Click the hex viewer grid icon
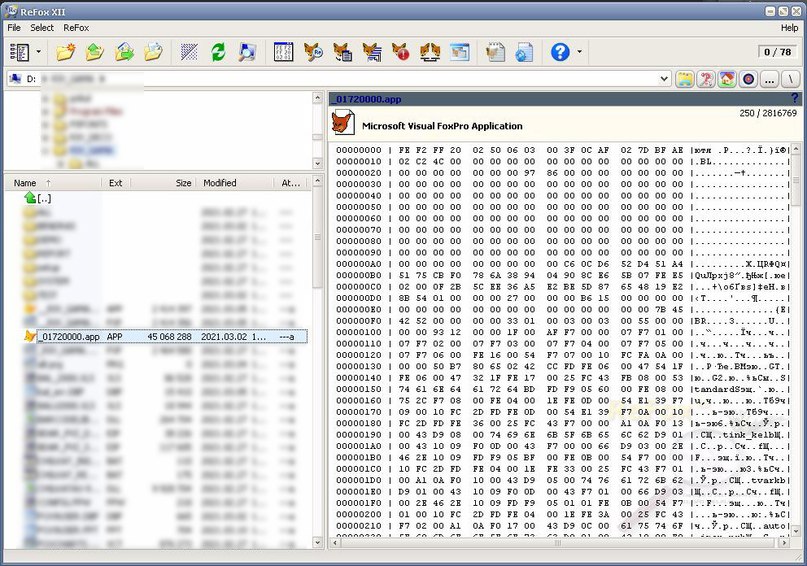 click(x=284, y=52)
